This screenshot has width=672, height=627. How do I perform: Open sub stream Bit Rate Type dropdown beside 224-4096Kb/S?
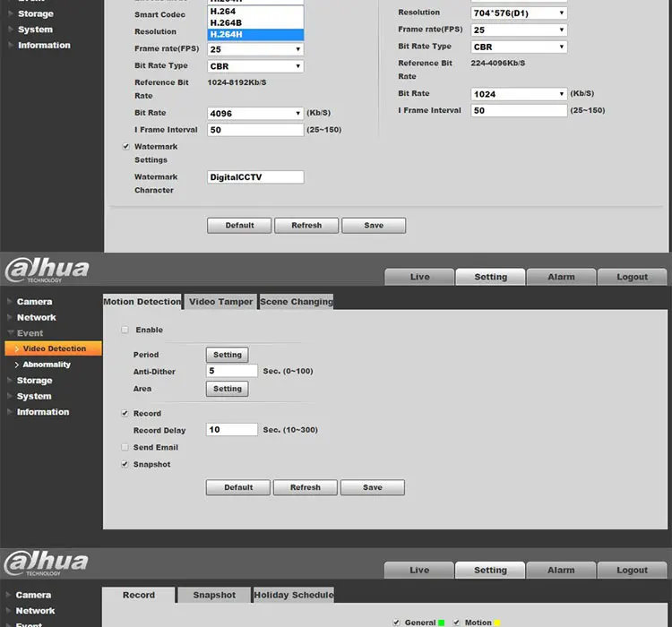519,47
